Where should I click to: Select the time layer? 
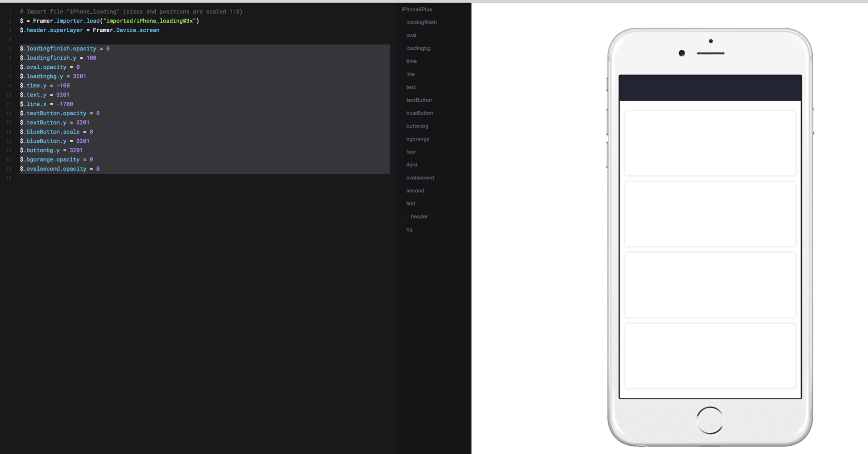[x=411, y=61]
